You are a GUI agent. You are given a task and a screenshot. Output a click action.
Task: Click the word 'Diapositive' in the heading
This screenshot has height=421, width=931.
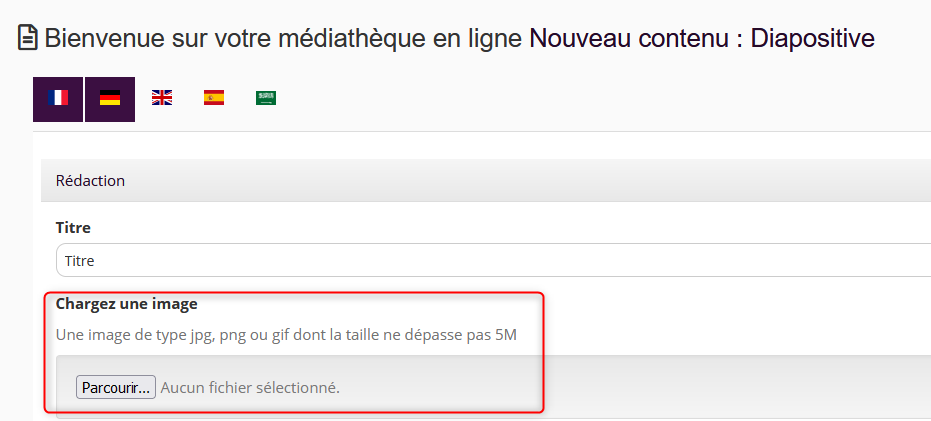click(813, 39)
